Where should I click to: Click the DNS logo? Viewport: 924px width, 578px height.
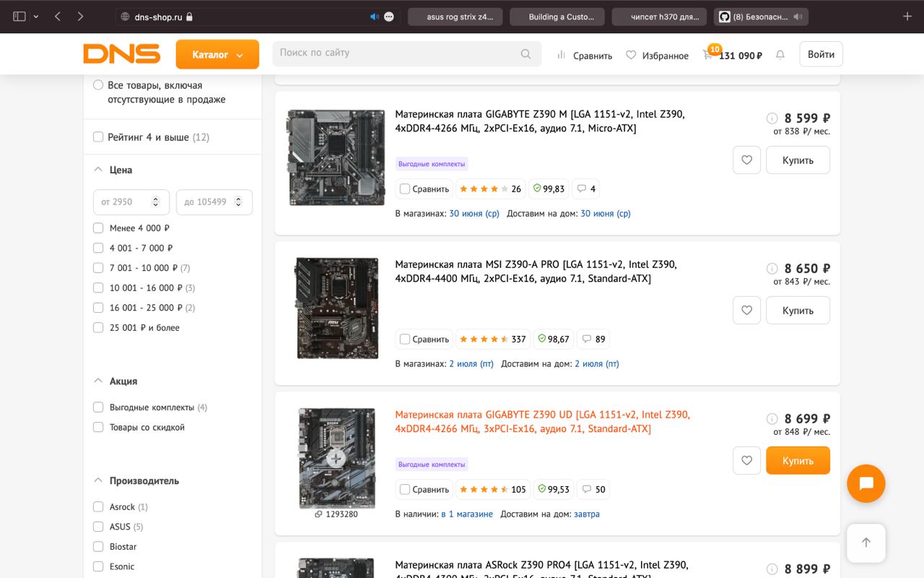121,53
